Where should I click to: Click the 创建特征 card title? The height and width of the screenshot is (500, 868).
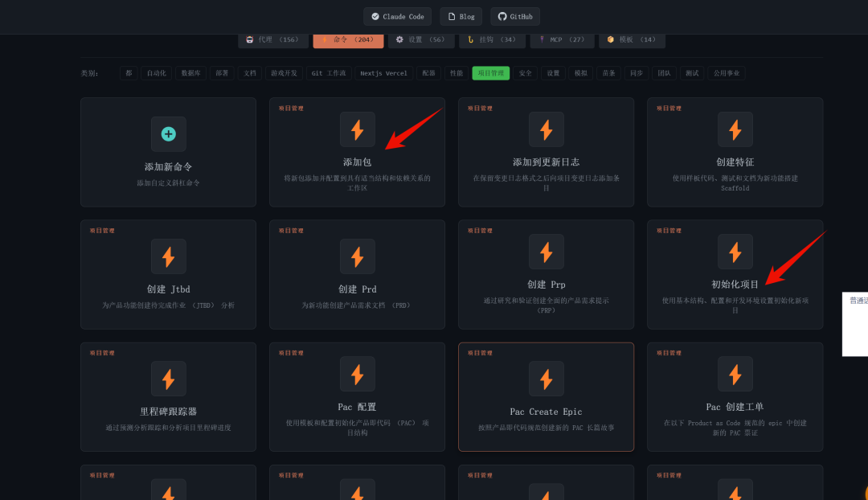[735, 162]
